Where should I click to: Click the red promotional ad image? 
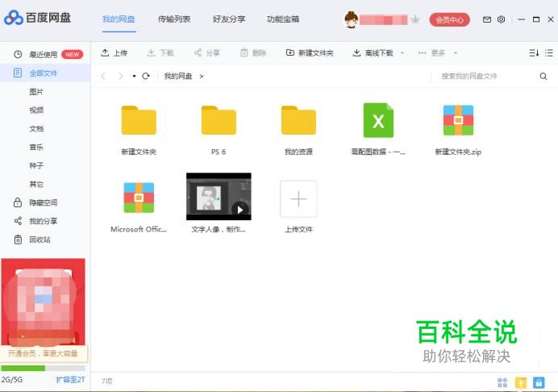[x=43, y=302]
